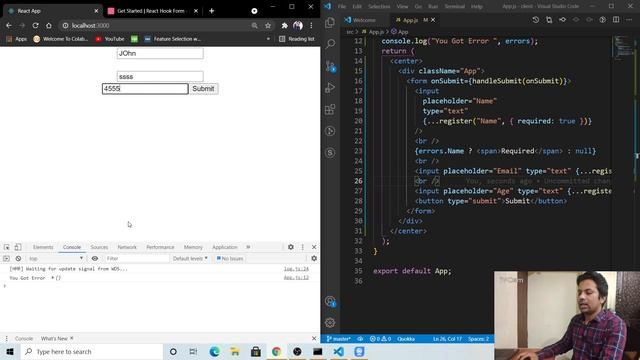Open the DevTools drawer three-dot menu
The image size is (640, 360).
pyautogui.click(x=6, y=338)
